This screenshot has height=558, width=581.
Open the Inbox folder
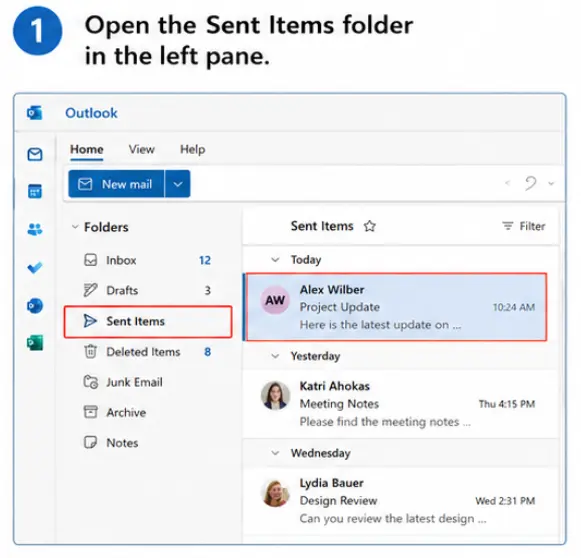[x=147, y=260]
